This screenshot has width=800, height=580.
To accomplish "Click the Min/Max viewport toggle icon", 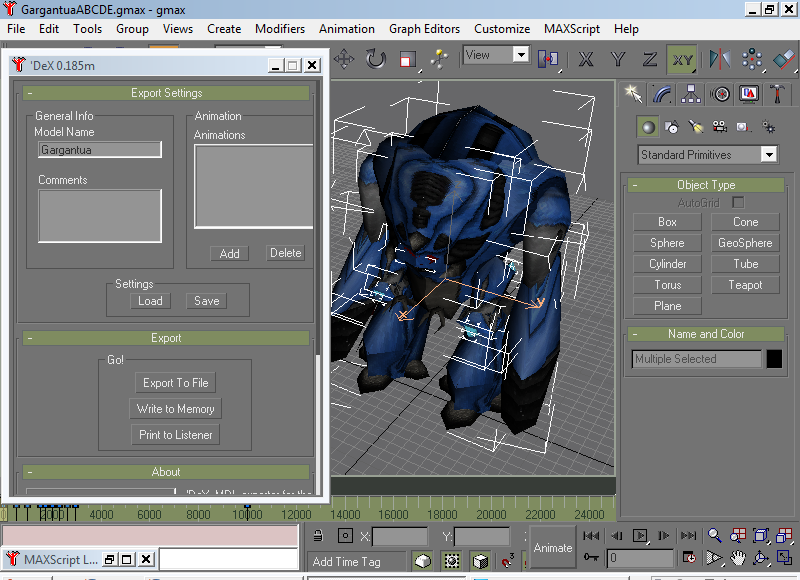I will click(x=784, y=558).
